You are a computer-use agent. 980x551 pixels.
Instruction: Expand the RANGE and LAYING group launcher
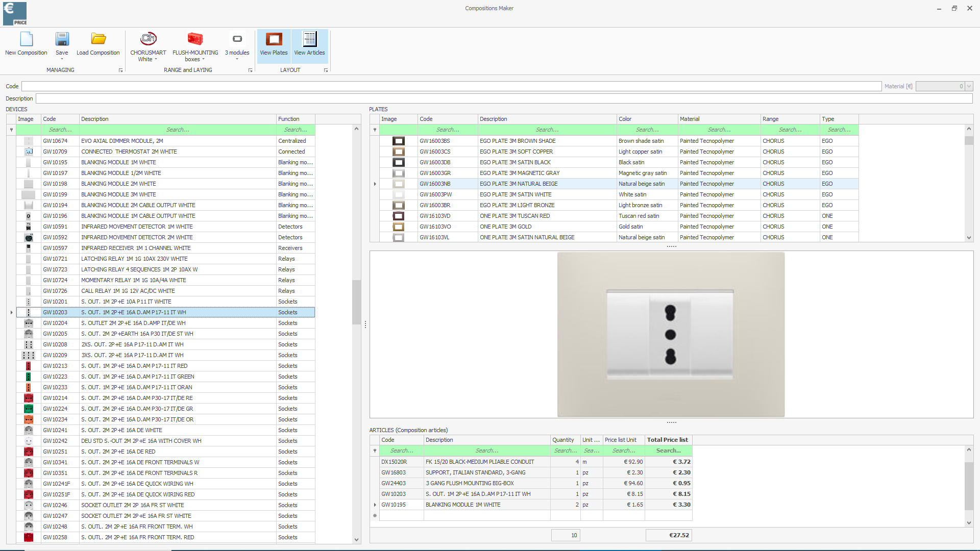point(250,70)
